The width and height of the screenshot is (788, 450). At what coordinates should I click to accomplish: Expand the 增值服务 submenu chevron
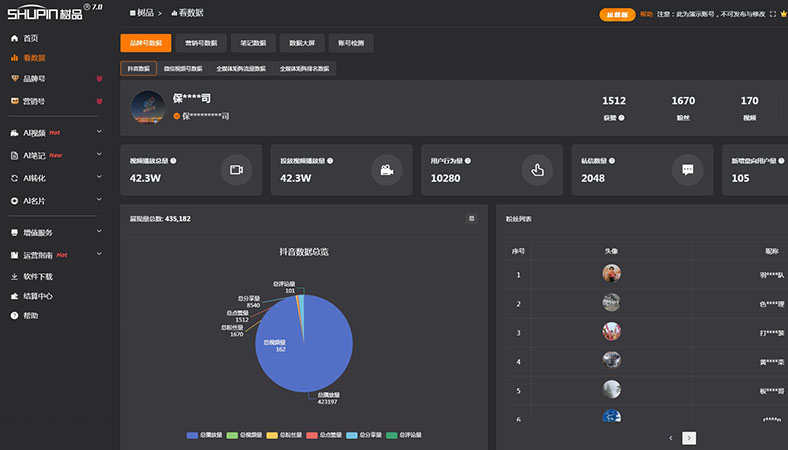pyautogui.click(x=99, y=231)
